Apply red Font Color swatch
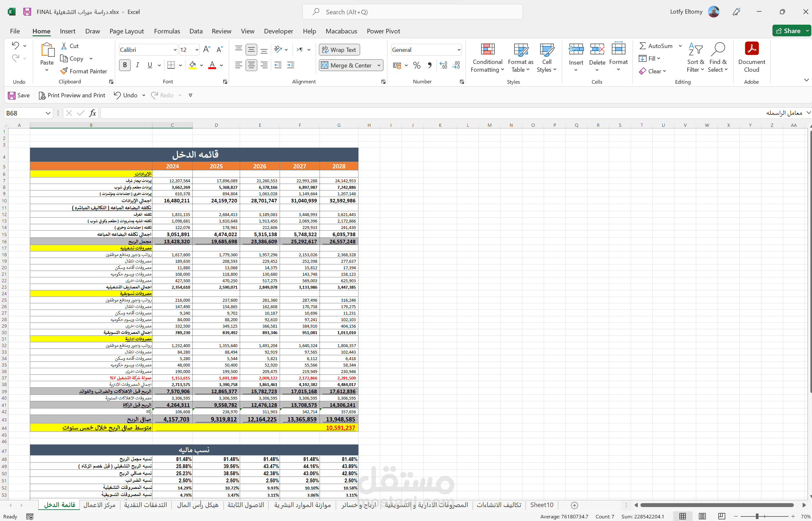The image size is (812, 521). pyautogui.click(x=212, y=65)
